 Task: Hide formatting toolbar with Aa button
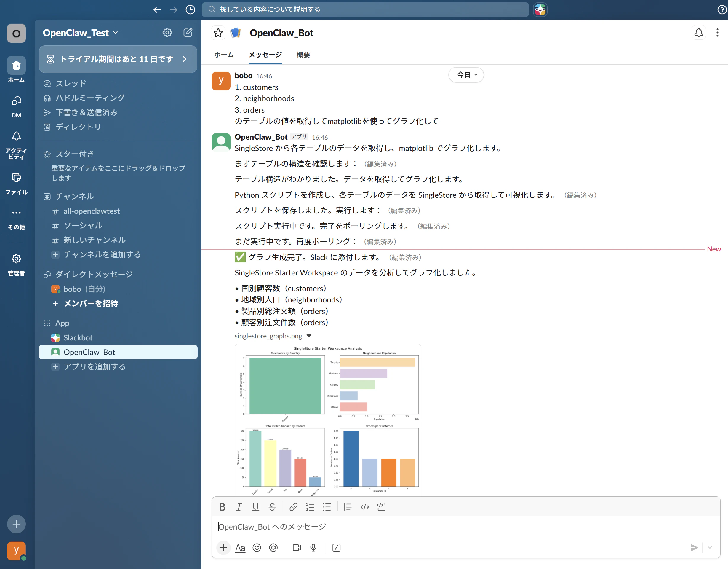(240, 548)
